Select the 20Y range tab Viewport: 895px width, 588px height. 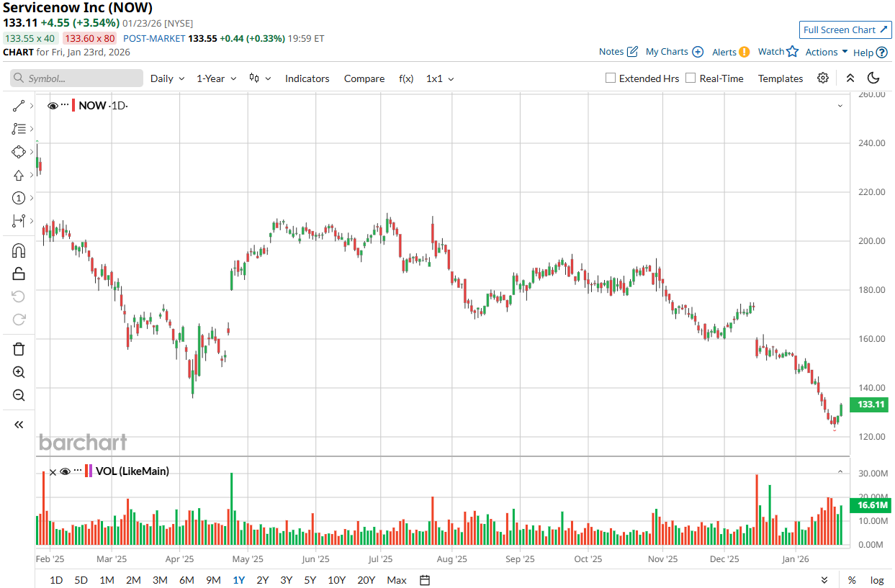tap(366, 580)
